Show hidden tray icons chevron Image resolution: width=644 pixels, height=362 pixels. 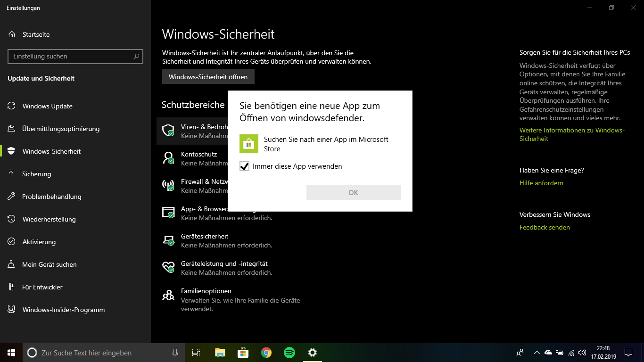(537, 353)
